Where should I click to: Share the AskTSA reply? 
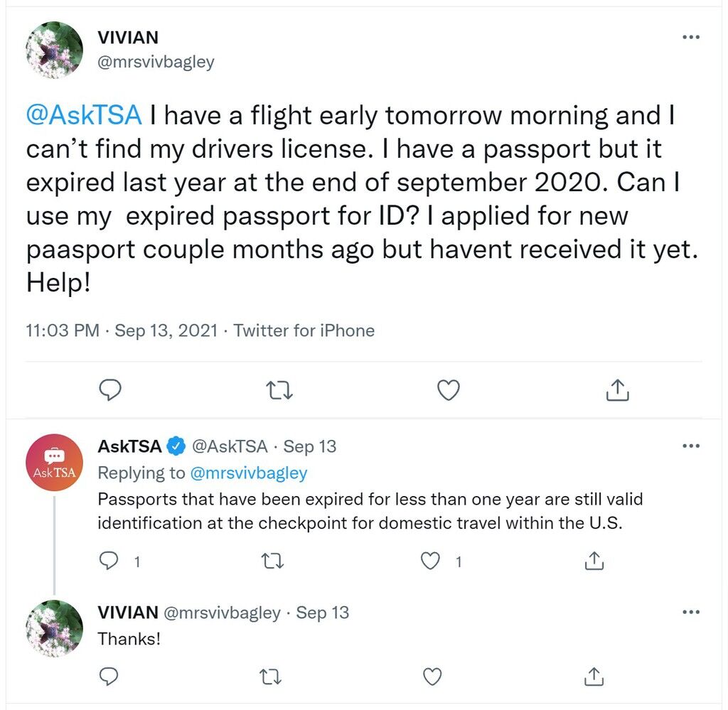(x=594, y=561)
